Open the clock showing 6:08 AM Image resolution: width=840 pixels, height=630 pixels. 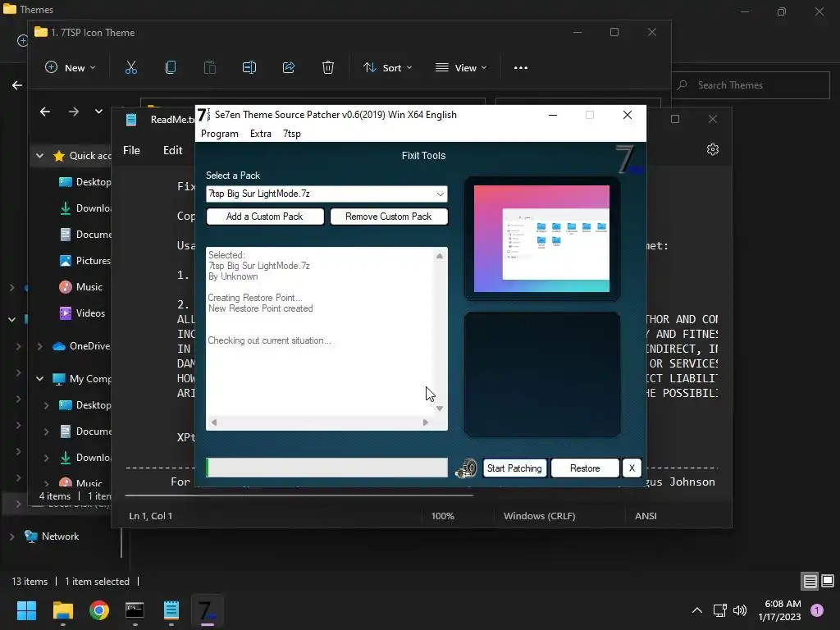779,610
